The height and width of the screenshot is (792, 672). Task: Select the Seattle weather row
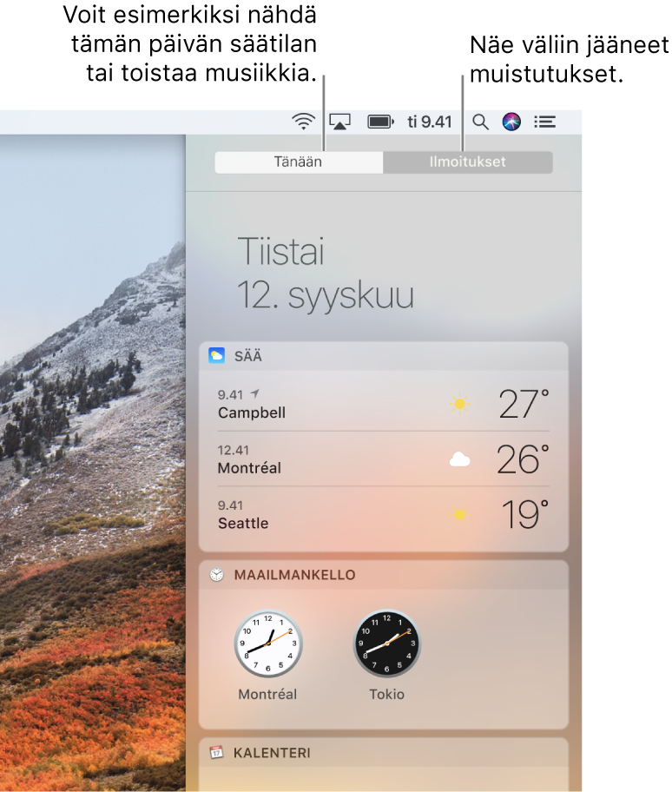[384, 515]
